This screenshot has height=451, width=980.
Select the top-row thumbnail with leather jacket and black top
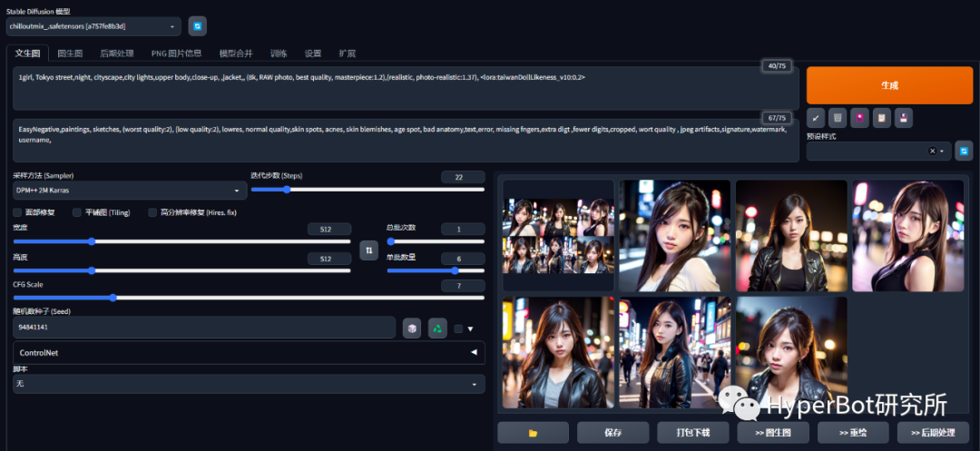(x=791, y=236)
